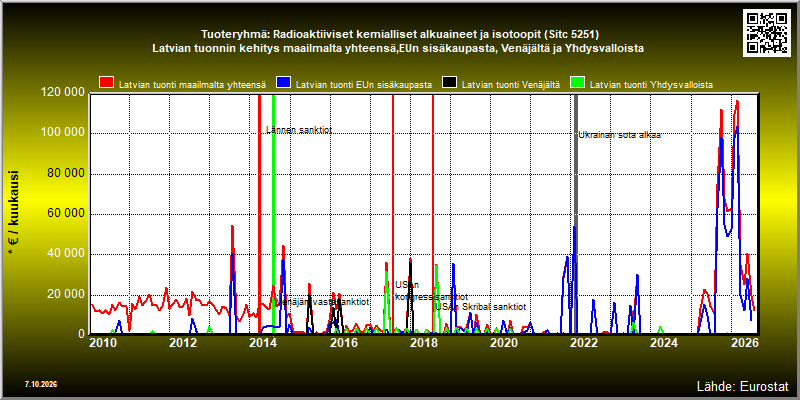
Task: Click the x-axis year label '2020'
Action: (503, 343)
